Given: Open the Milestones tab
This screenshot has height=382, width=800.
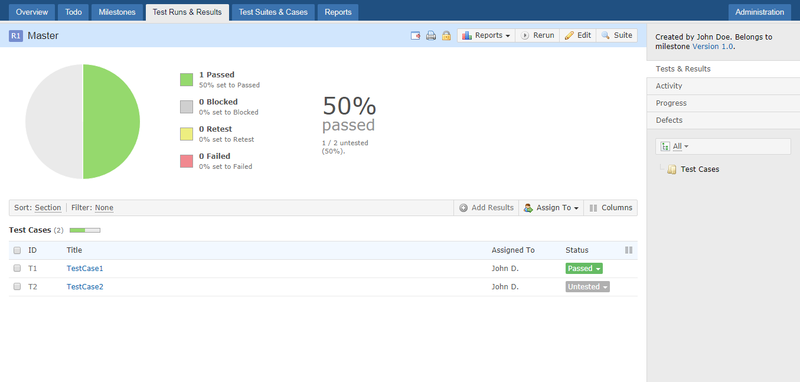Looking at the screenshot, I should (x=117, y=12).
